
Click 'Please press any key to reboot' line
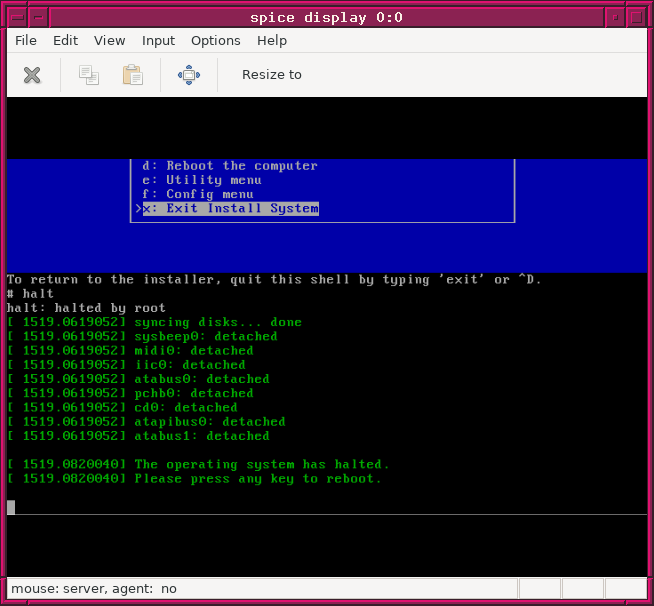(258, 479)
